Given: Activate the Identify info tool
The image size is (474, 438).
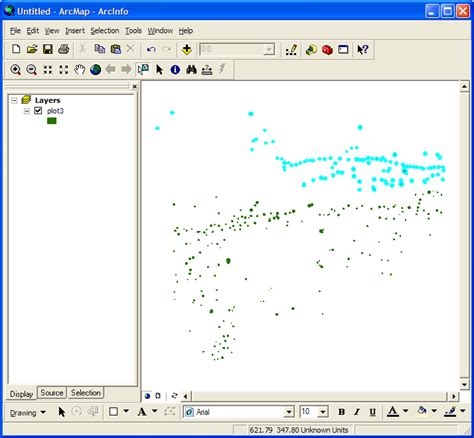Looking at the screenshot, I should click(175, 70).
